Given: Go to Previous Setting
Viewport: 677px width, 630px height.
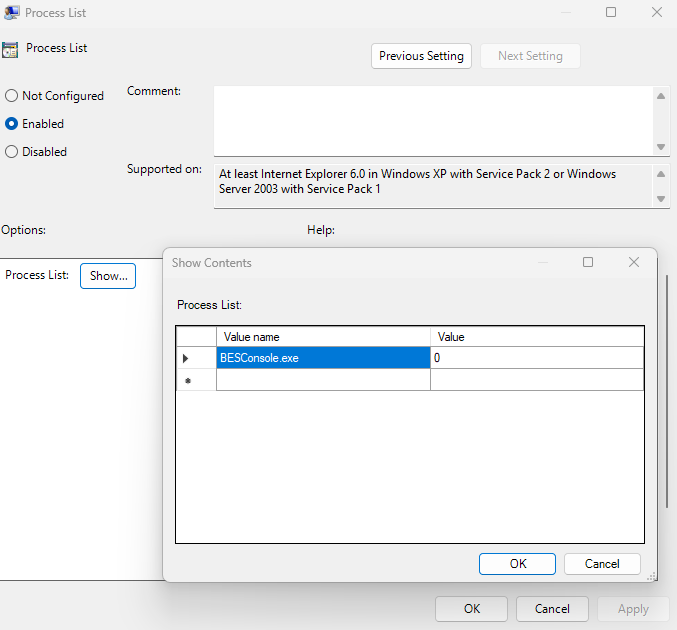Looking at the screenshot, I should click(421, 56).
